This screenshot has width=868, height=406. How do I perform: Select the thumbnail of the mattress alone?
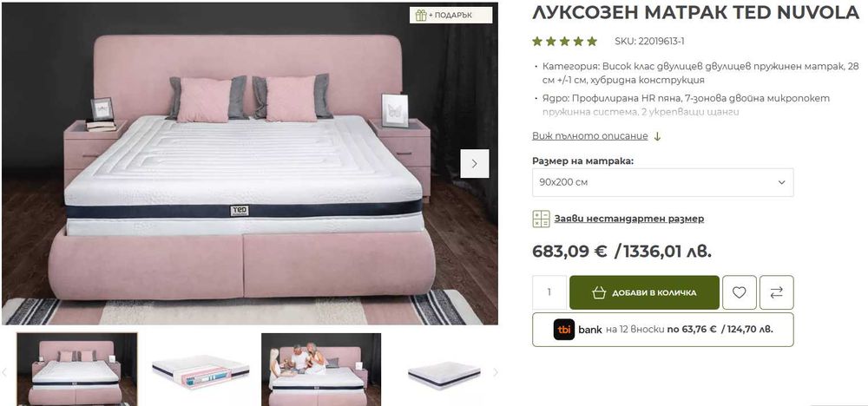[444, 375]
